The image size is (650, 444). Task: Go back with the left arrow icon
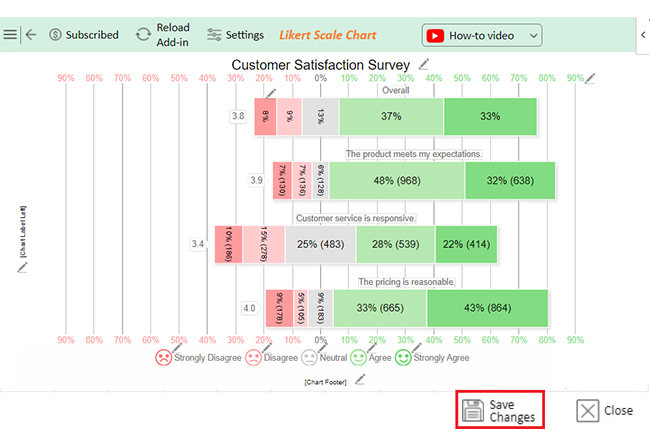tap(31, 34)
